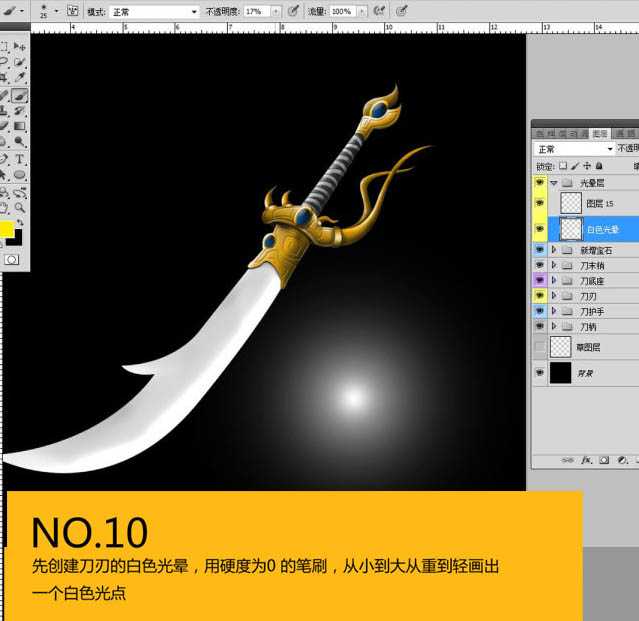Select the Gradient tool
The height and width of the screenshot is (621, 639).
(x=19, y=126)
